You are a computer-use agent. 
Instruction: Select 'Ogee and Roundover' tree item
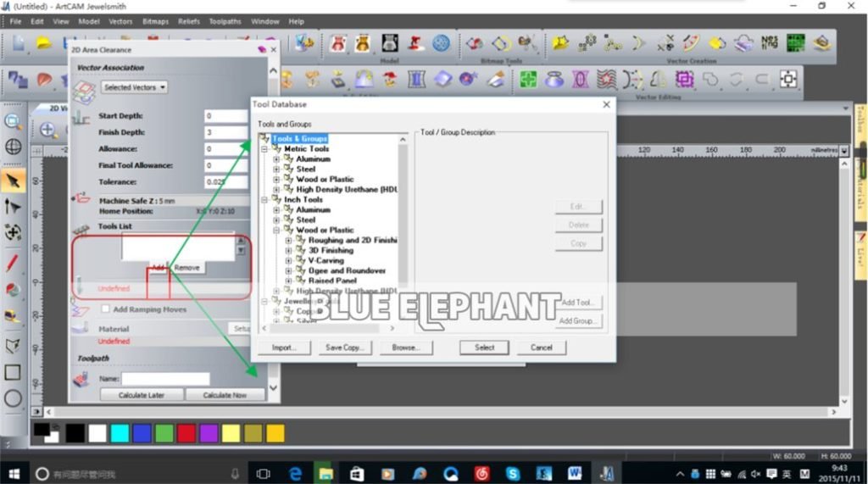point(347,270)
